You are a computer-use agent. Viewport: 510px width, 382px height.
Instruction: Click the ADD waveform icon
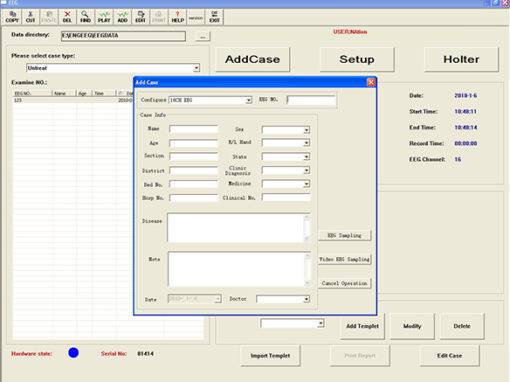click(122, 17)
